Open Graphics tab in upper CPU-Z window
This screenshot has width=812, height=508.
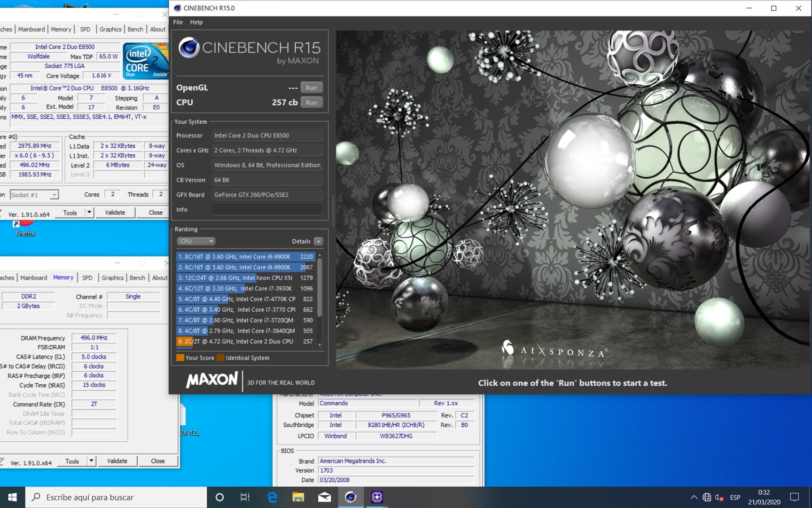pos(110,29)
